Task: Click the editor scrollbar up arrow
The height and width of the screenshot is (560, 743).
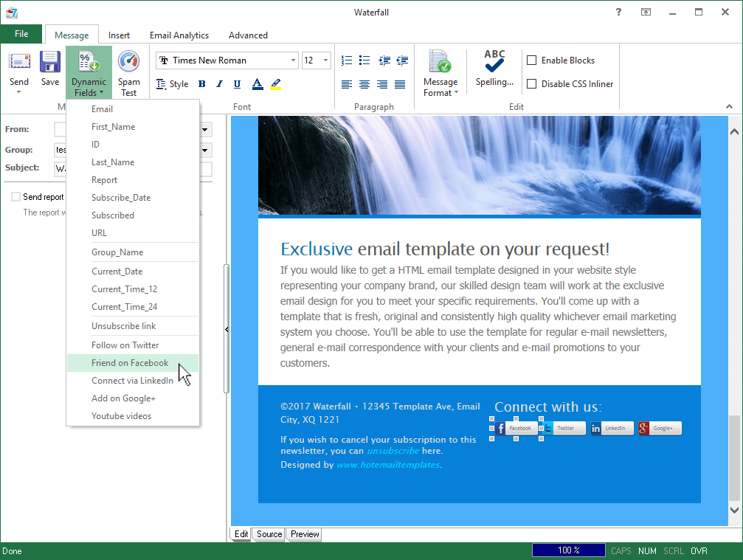Action: pos(734,131)
